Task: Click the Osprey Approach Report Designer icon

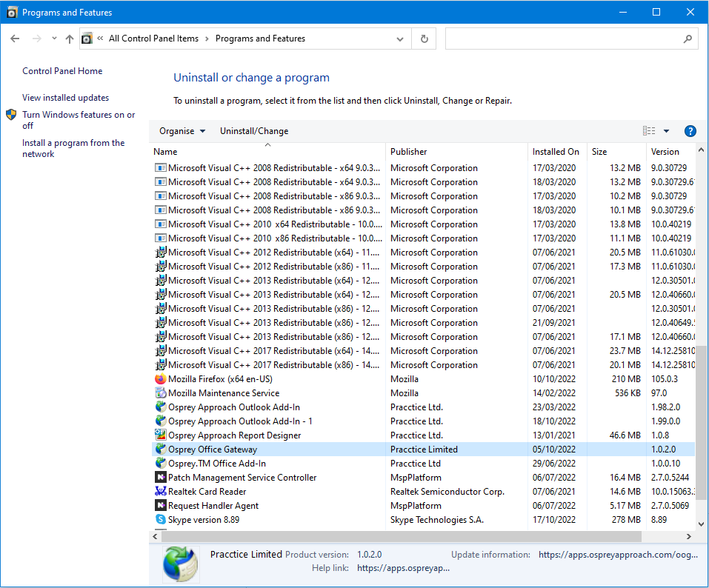Action: (160, 435)
